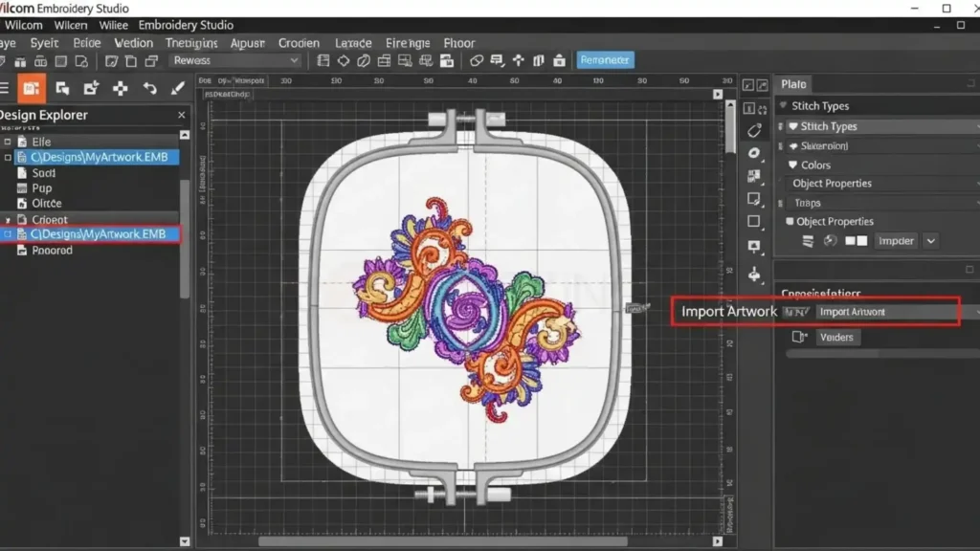Click the circular icon left of Impder
Screen dimensions: 980x551
pyautogui.click(x=830, y=241)
